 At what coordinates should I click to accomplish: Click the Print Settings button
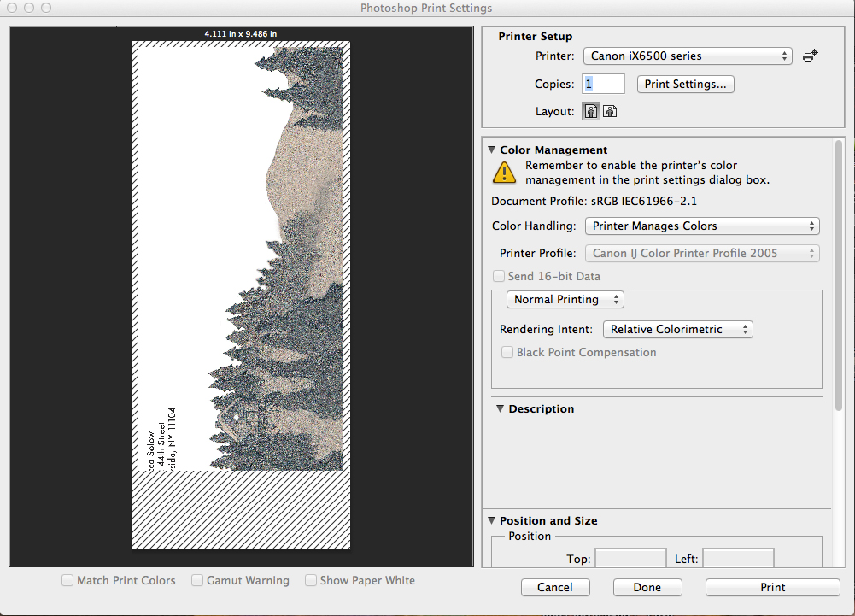[685, 85]
